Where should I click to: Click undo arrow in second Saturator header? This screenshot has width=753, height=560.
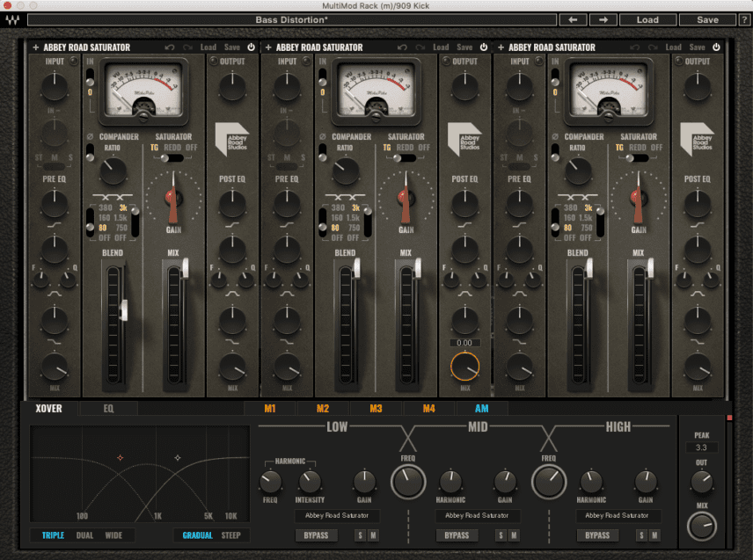pos(402,47)
